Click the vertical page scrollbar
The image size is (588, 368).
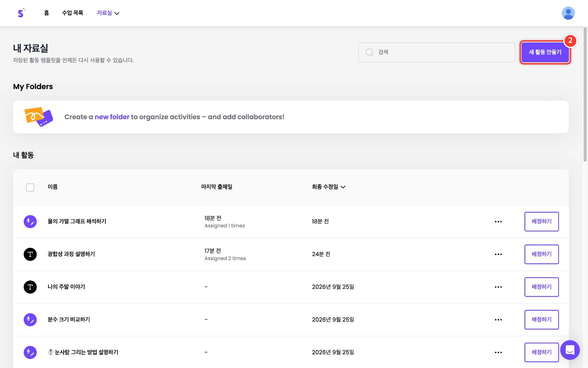tap(585, 94)
